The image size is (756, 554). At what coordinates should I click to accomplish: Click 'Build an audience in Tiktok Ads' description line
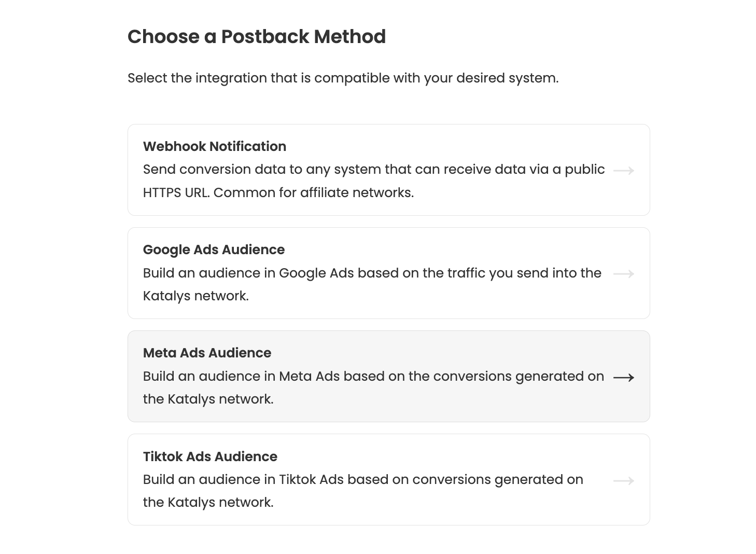(x=363, y=479)
